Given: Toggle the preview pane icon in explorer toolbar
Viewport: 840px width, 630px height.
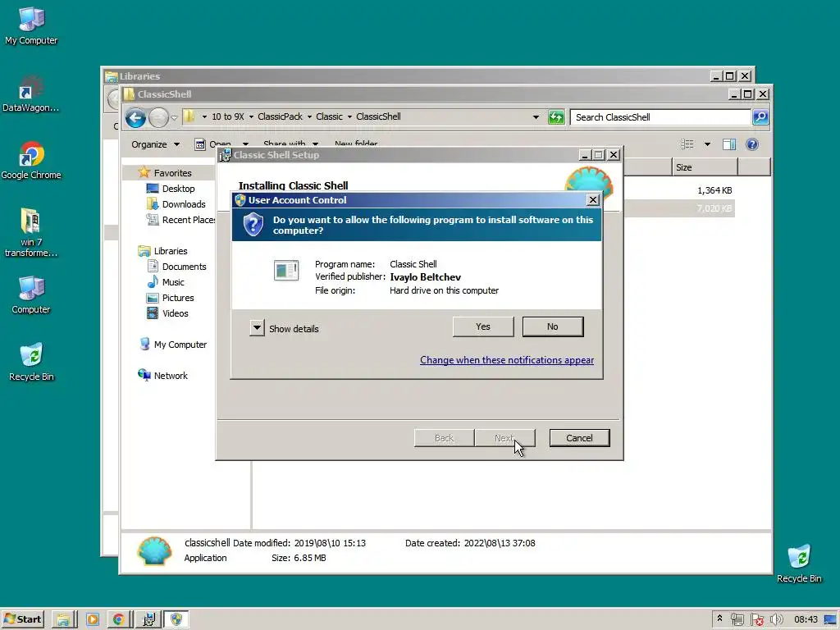Looking at the screenshot, I should click(x=728, y=144).
